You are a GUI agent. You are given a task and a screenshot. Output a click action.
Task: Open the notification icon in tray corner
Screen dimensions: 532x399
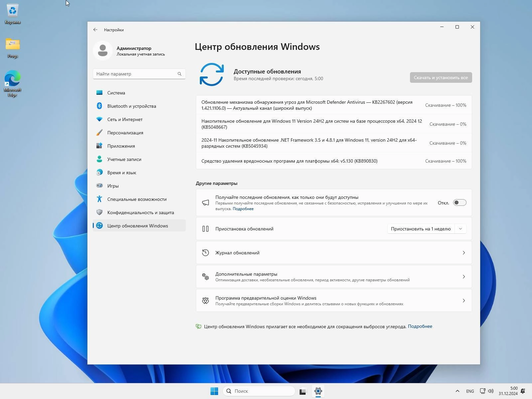523,391
